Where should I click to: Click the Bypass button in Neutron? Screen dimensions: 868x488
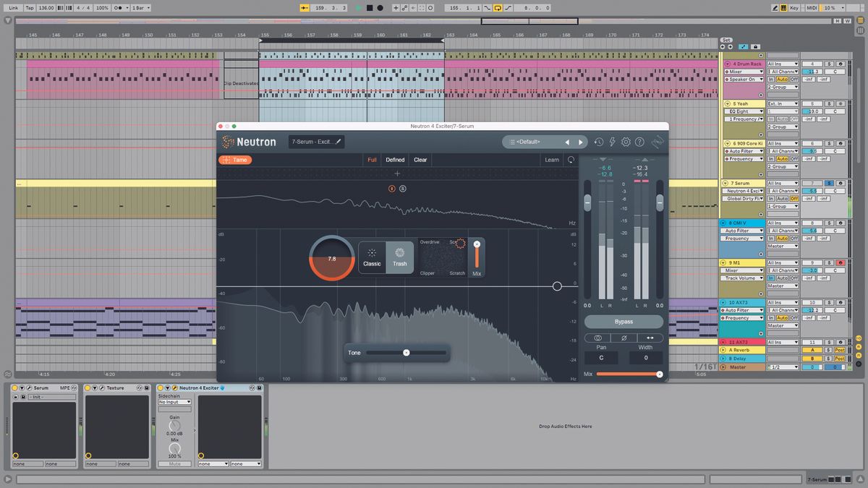(x=623, y=321)
